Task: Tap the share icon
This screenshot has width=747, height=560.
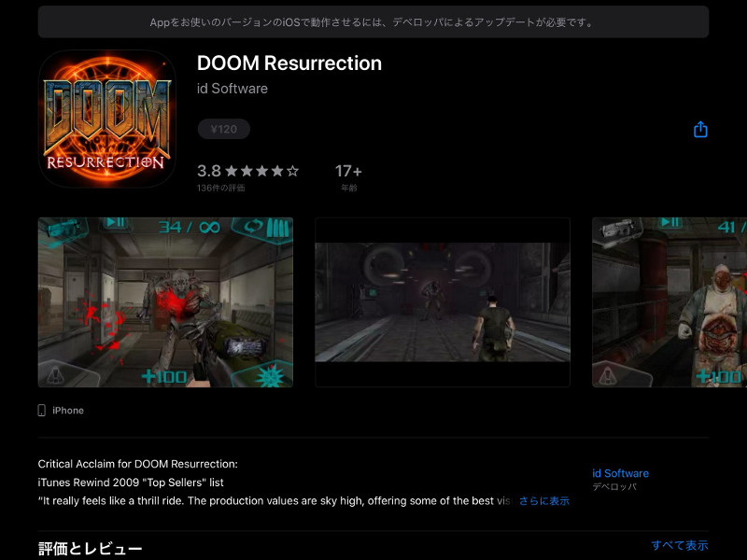Action: click(700, 130)
